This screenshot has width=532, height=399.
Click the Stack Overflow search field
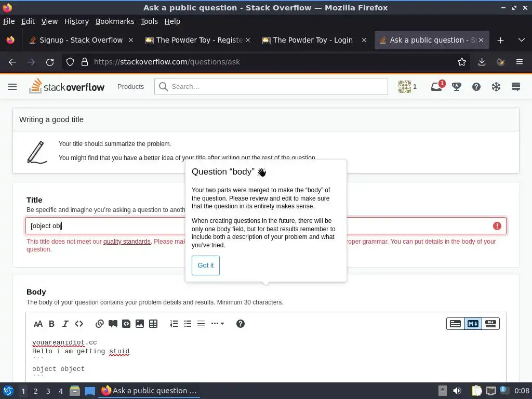271,87
